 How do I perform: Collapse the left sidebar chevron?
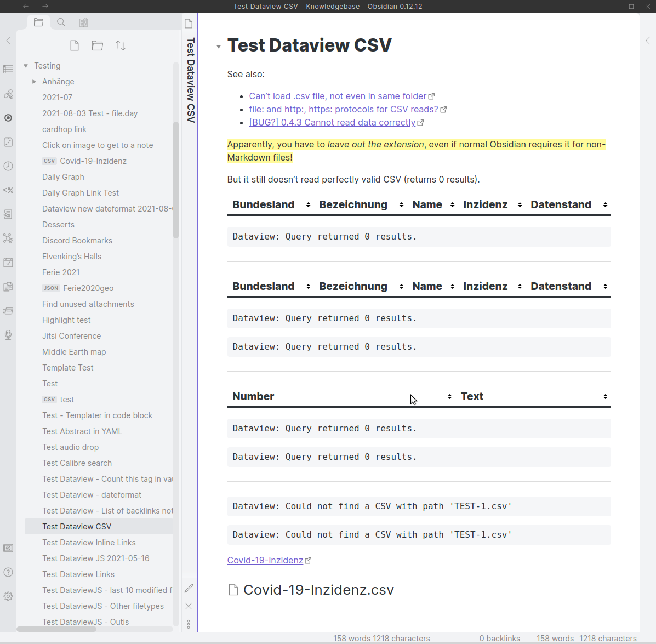(x=8, y=41)
